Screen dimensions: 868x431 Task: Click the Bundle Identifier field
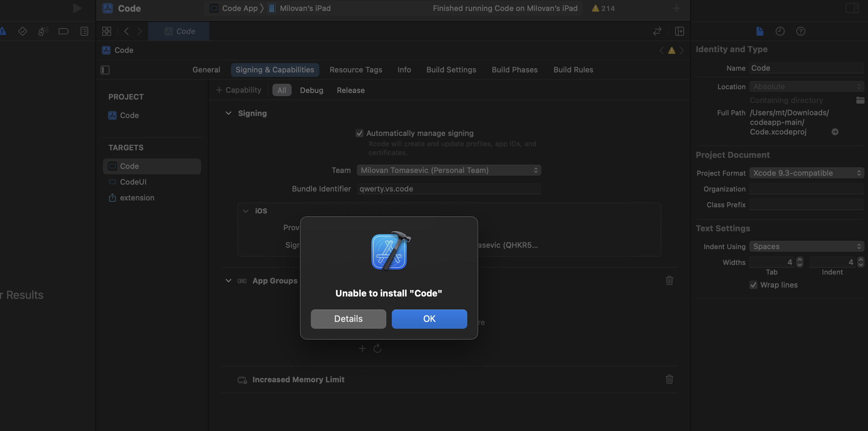tap(449, 189)
